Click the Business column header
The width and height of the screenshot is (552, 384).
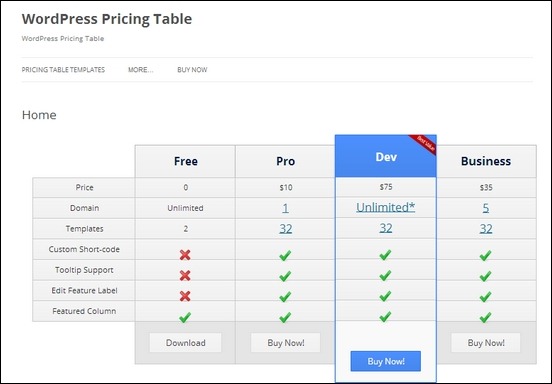486,161
